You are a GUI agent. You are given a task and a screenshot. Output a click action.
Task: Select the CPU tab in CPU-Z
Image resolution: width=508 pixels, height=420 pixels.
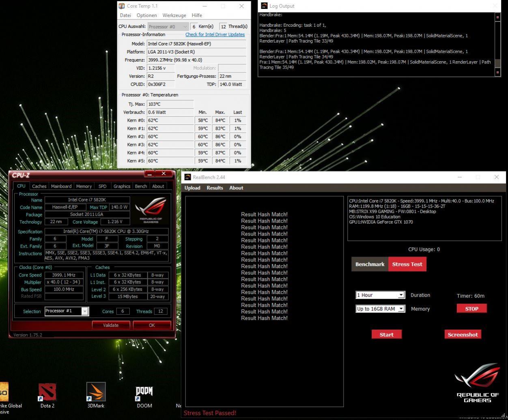tap(21, 186)
